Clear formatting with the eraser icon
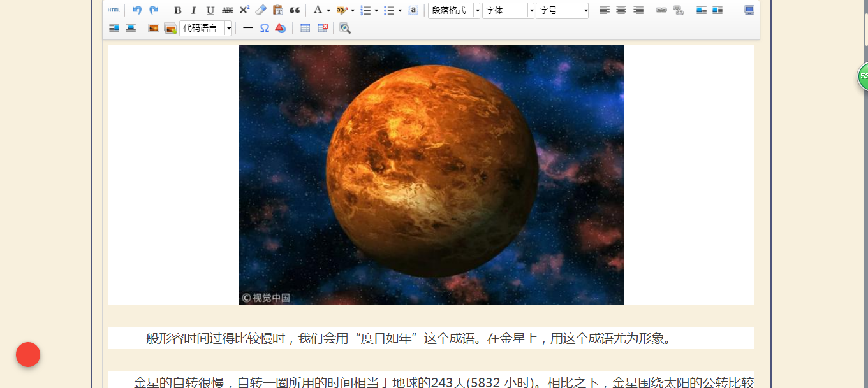 click(x=261, y=10)
